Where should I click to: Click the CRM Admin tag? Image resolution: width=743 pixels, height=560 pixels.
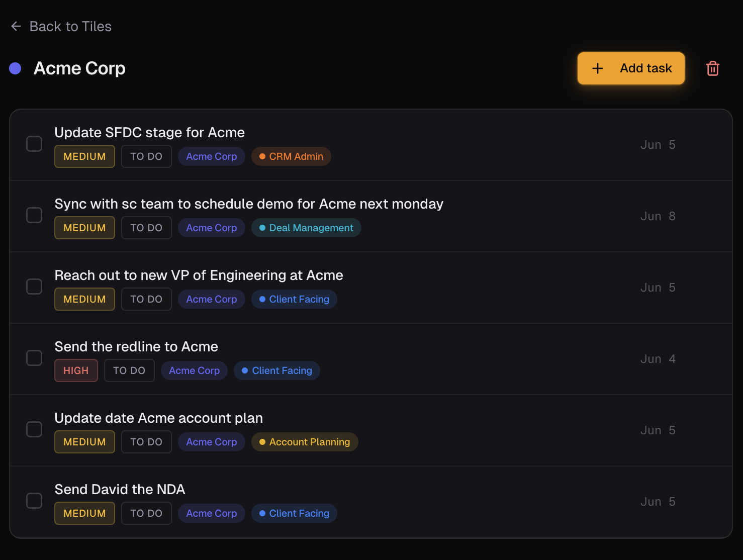point(291,156)
